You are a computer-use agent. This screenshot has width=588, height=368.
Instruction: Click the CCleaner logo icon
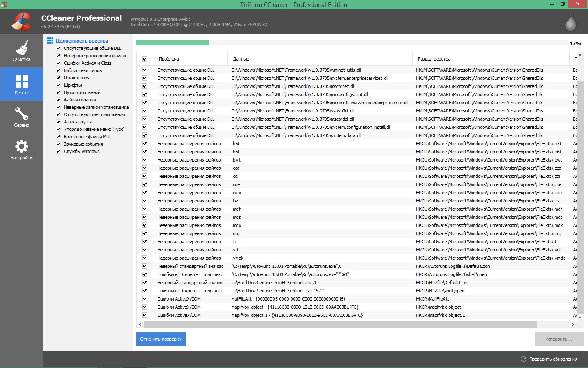coord(21,22)
